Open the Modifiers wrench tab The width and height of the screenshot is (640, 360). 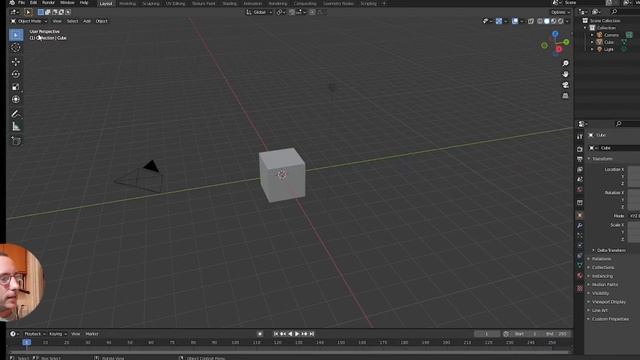[x=580, y=225]
